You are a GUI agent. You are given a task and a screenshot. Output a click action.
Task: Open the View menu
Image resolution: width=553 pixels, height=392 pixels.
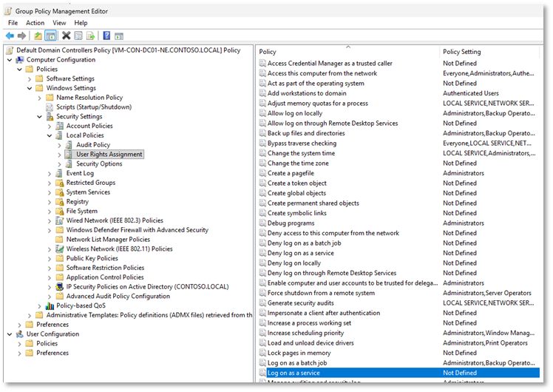coord(59,23)
